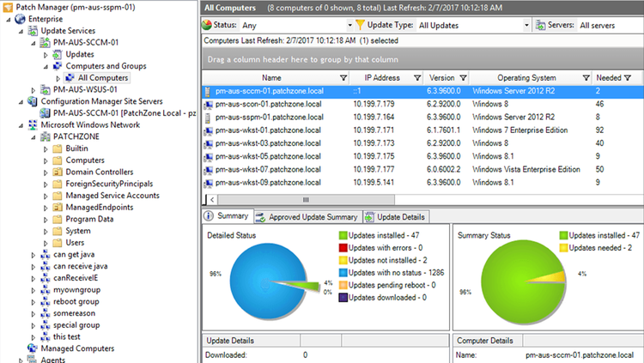Collapse the Update Services node
This screenshot has width=644, height=363.
point(21,31)
